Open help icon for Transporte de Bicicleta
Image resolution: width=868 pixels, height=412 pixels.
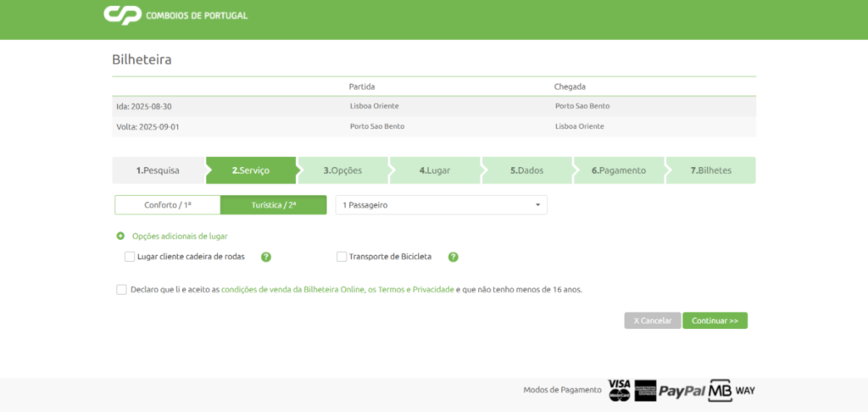click(453, 257)
